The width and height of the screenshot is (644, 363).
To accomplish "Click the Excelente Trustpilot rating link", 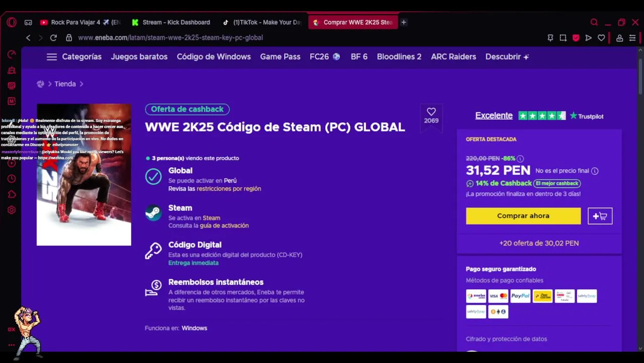I will pyautogui.click(x=494, y=116).
